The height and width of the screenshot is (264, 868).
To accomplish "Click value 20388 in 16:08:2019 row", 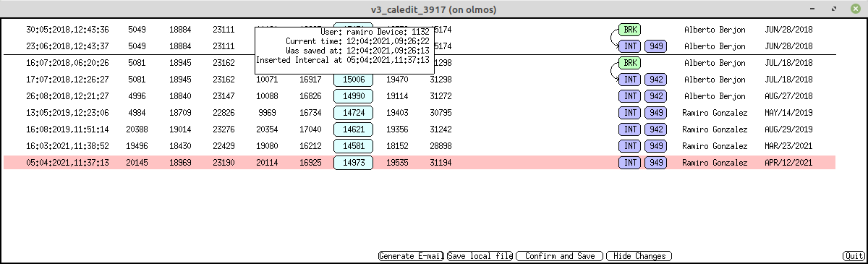I will (137, 129).
